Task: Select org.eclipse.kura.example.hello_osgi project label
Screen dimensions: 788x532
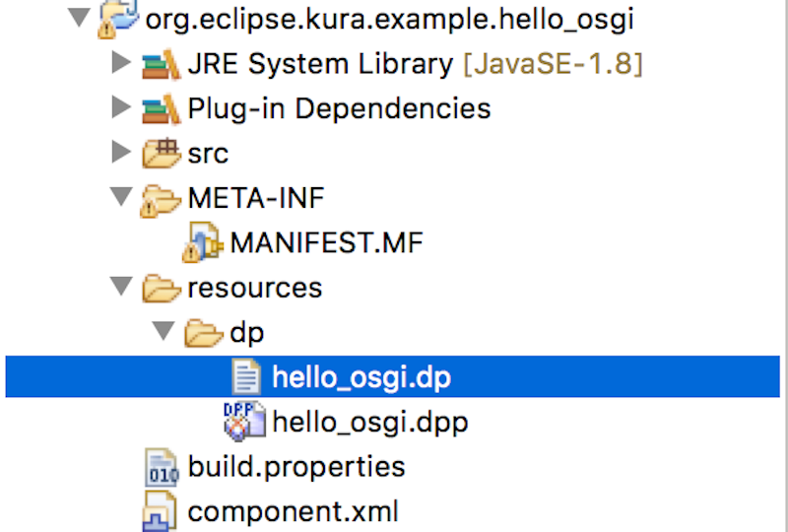Action: [389, 19]
